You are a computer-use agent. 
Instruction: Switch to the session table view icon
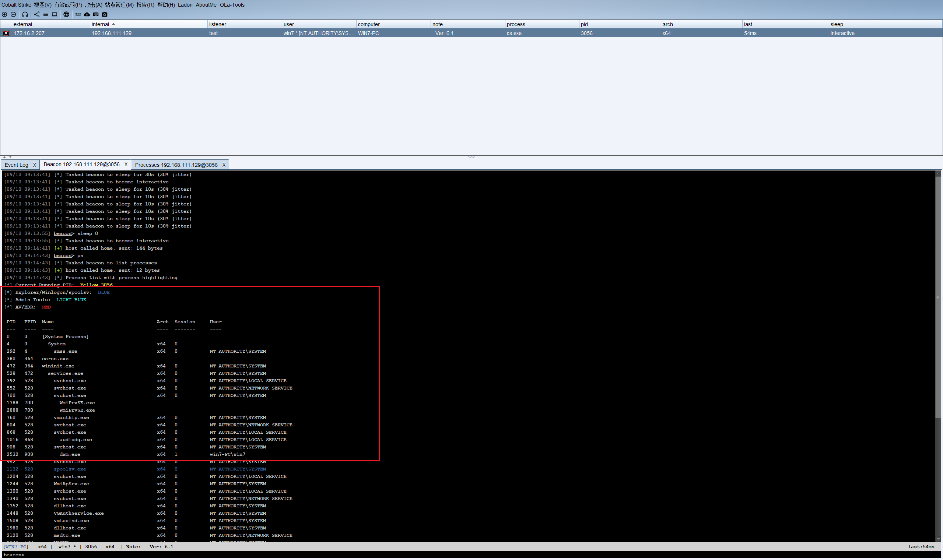tap(45, 14)
